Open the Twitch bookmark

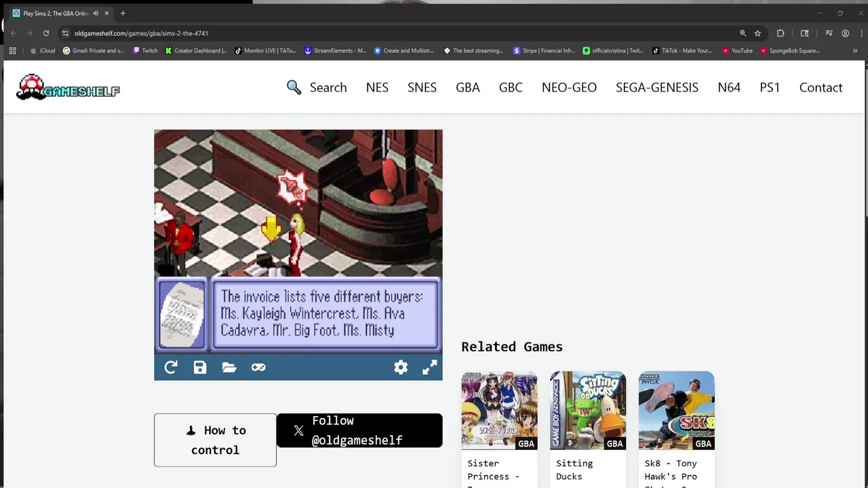(145, 51)
